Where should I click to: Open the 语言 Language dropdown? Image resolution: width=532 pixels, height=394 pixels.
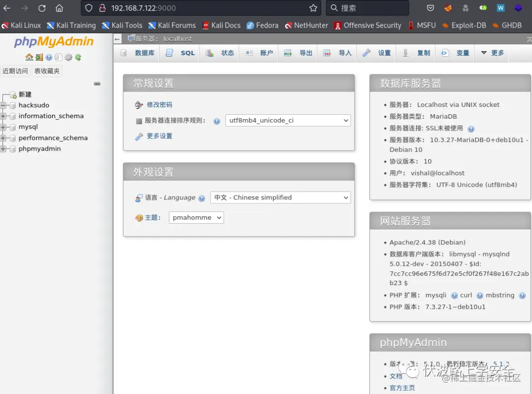tap(280, 197)
